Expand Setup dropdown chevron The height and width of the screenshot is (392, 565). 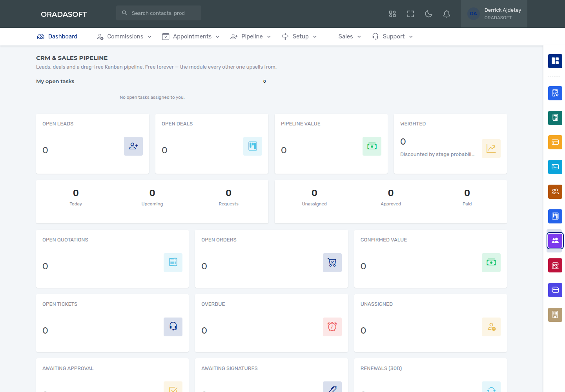(315, 37)
